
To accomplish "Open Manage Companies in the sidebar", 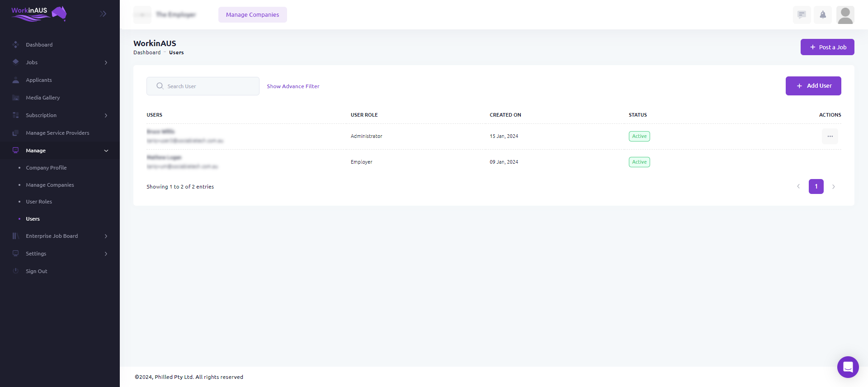I will tap(50, 185).
